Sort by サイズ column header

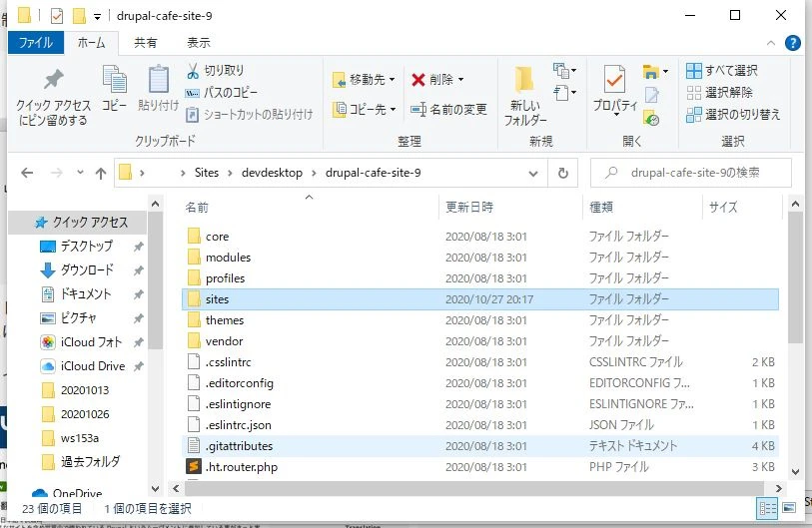click(x=741, y=207)
